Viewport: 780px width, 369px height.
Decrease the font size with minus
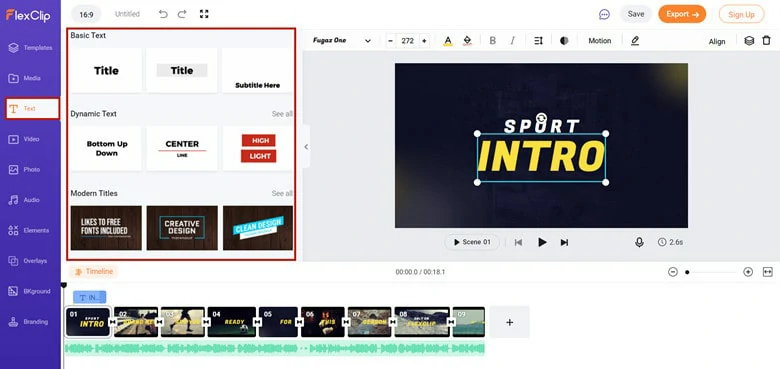click(x=390, y=41)
